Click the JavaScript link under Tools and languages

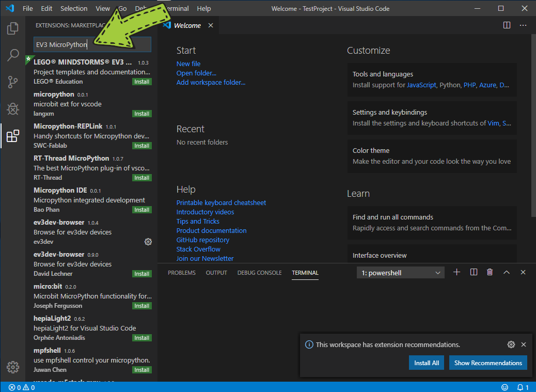point(421,85)
